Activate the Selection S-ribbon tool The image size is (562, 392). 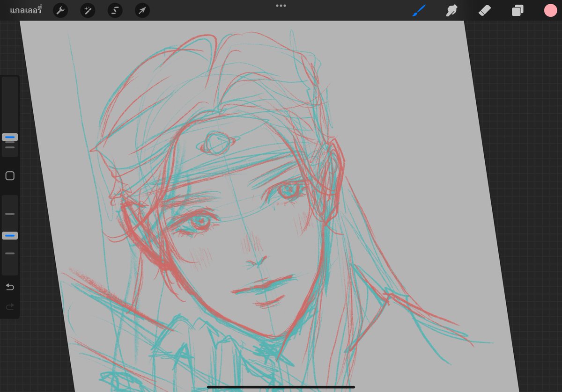pyautogui.click(x=115, y=10)
